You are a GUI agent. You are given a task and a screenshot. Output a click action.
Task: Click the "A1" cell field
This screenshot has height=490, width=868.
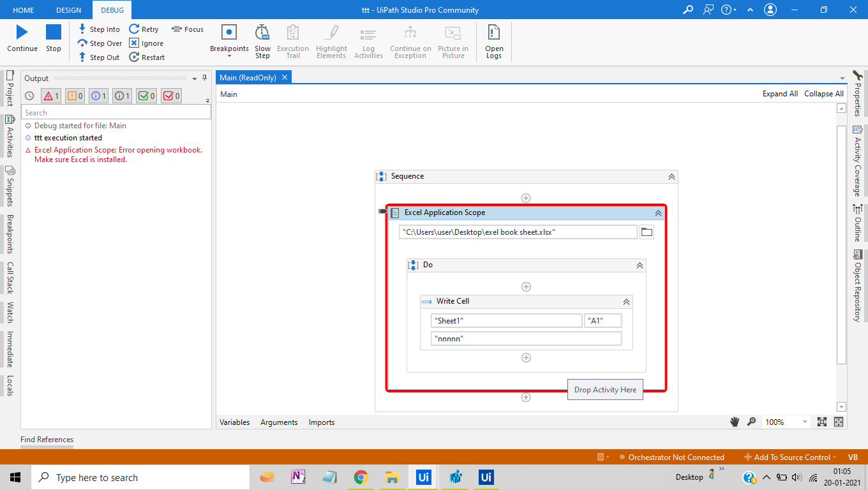coord(602,321)
